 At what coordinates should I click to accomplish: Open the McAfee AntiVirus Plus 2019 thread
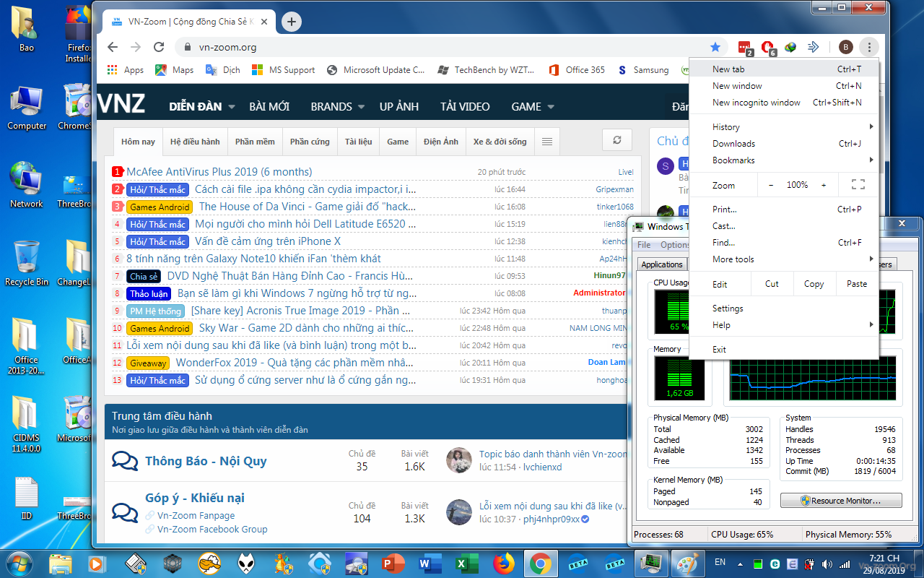point(219,172)
